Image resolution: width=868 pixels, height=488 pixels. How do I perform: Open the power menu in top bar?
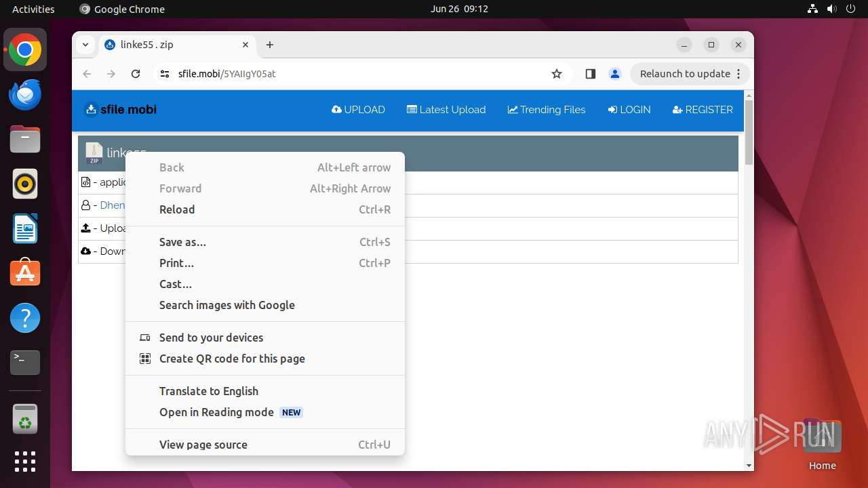[x=850, y=9]
